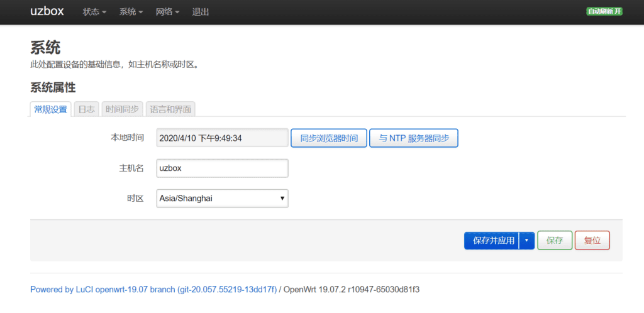The height and width of the screenshot is (313, 644).
Task: Open the arrow menu beside 保存并应用
Action: click(x=527, y=241)
